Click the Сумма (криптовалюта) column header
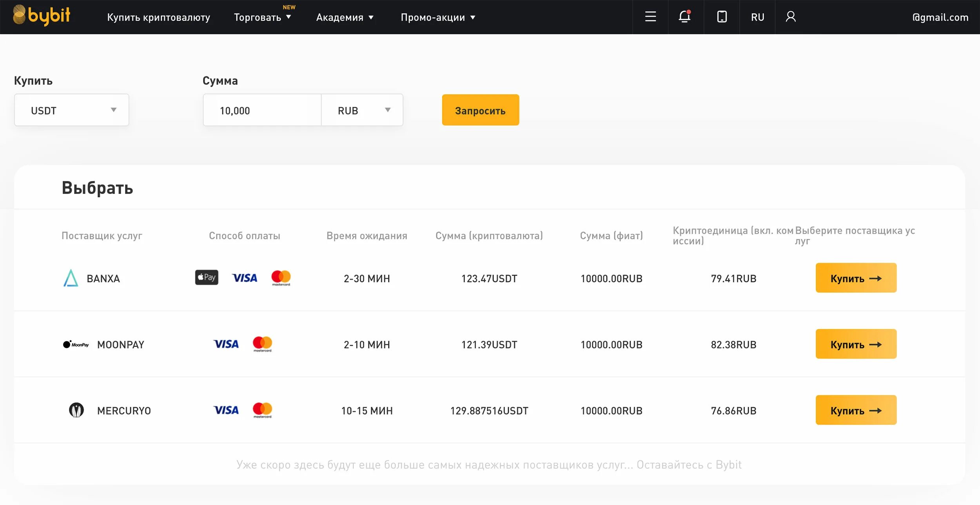This screenshot has width=980, height=505. click(x=489, y=235)
